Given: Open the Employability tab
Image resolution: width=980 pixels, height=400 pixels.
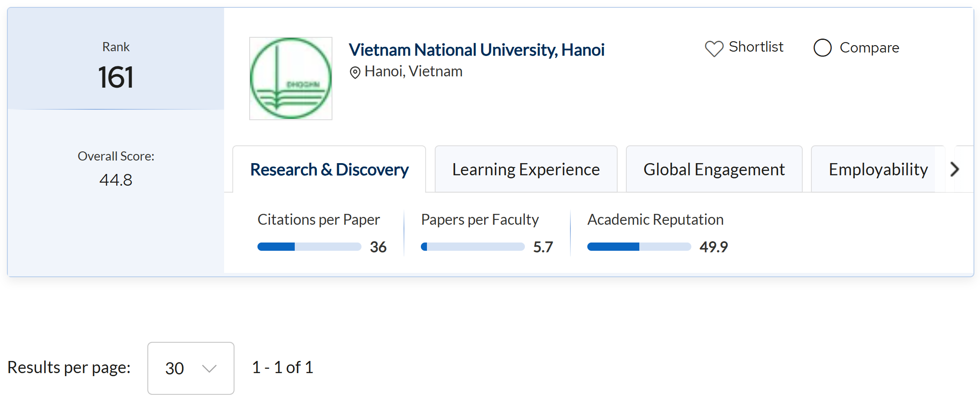Looking at the screenshot, I should (x=878, y=170).
